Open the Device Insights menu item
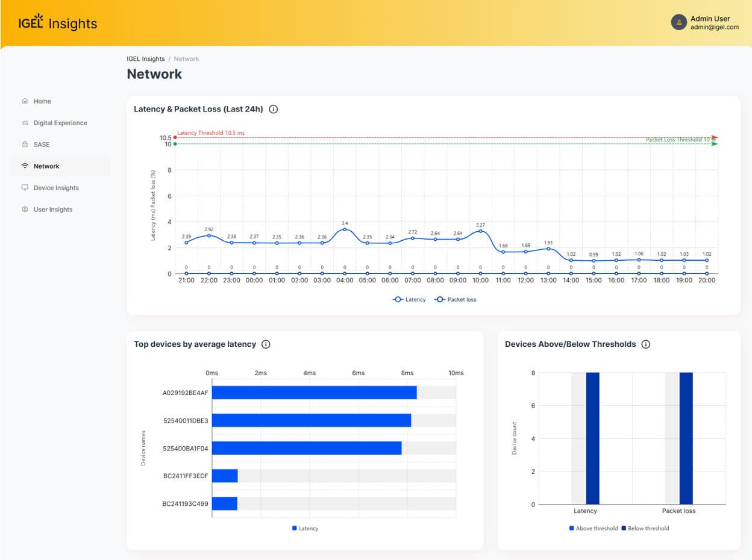Image resolution: width=752 pixels, height=560 pixels. [56, 188]
